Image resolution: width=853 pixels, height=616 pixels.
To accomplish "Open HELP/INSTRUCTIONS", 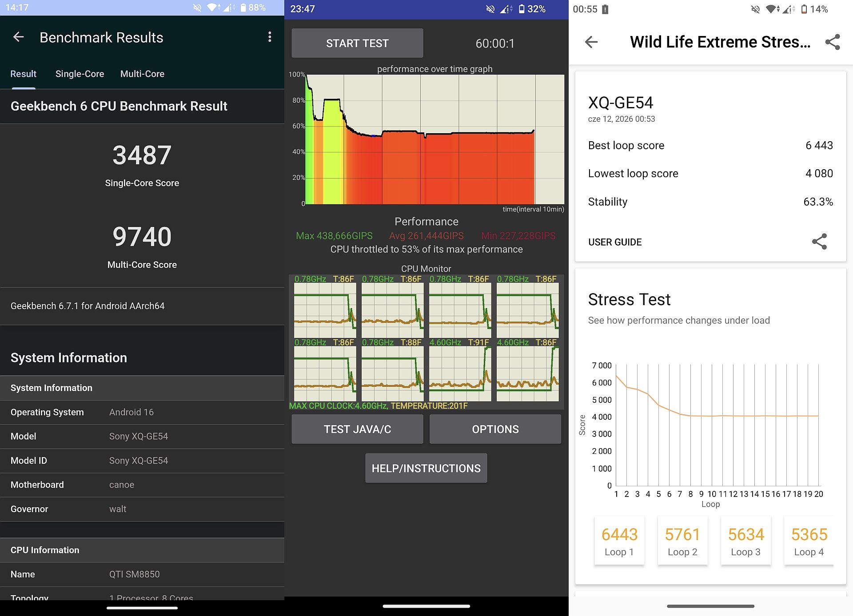I will tap(426, 468).
